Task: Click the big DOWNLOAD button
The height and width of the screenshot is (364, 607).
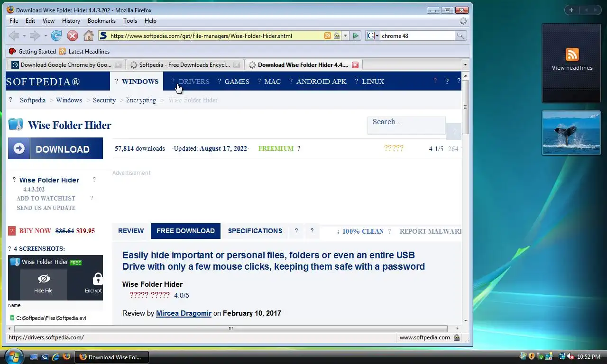Action: coord(55,149)
